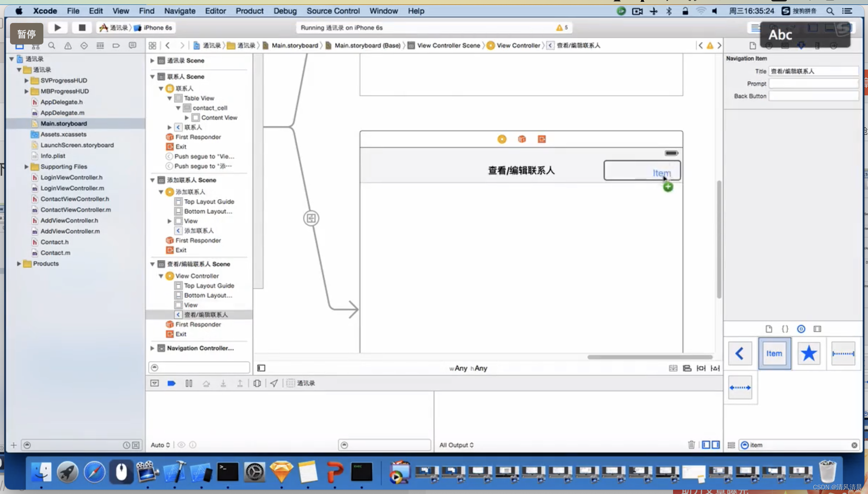Expand the 添加联系人 Scene tree item

click(152, 180)
